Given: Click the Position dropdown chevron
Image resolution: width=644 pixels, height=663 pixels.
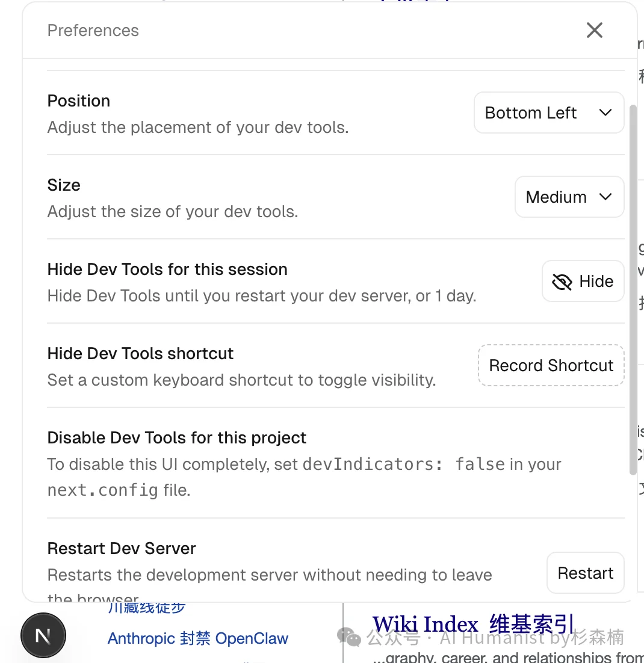Looking at the screenshot, I should (605, 112).
